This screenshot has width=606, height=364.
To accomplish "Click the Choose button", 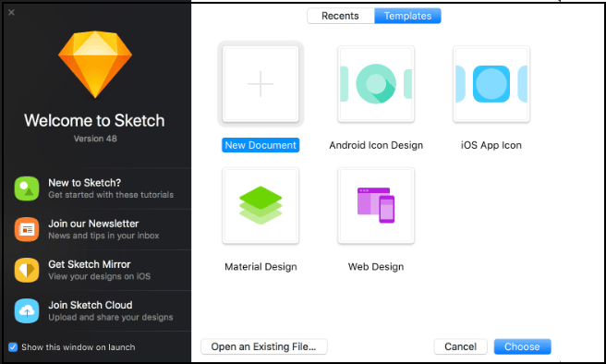I will coord(522,346).
